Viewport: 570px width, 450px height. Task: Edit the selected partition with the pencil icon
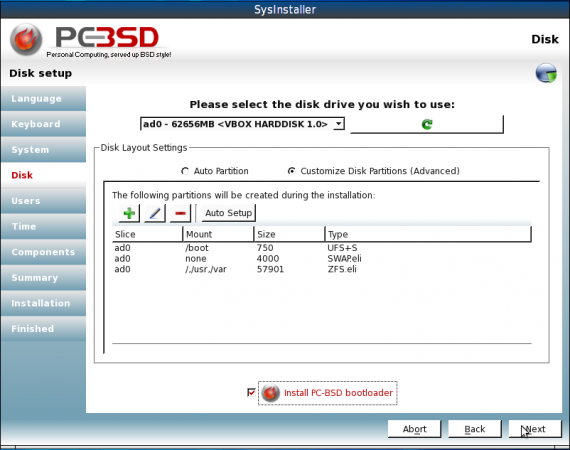coord(155,213)
